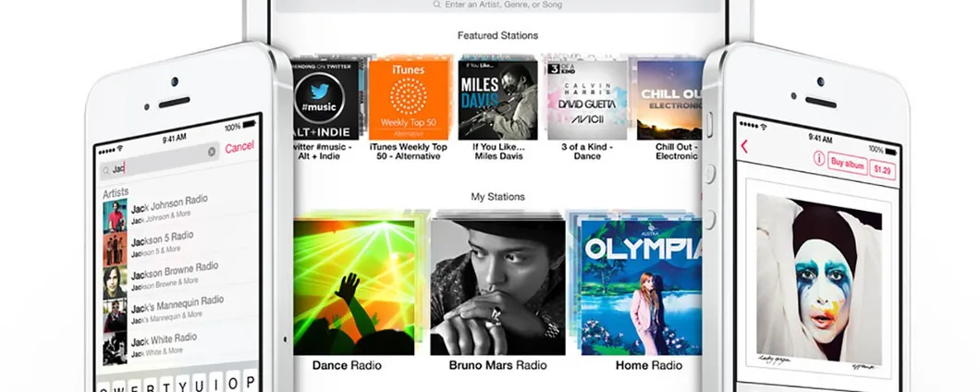Play the Dance Radio station
This screenshot has width=980, height=392.
(x=354, y=288)
